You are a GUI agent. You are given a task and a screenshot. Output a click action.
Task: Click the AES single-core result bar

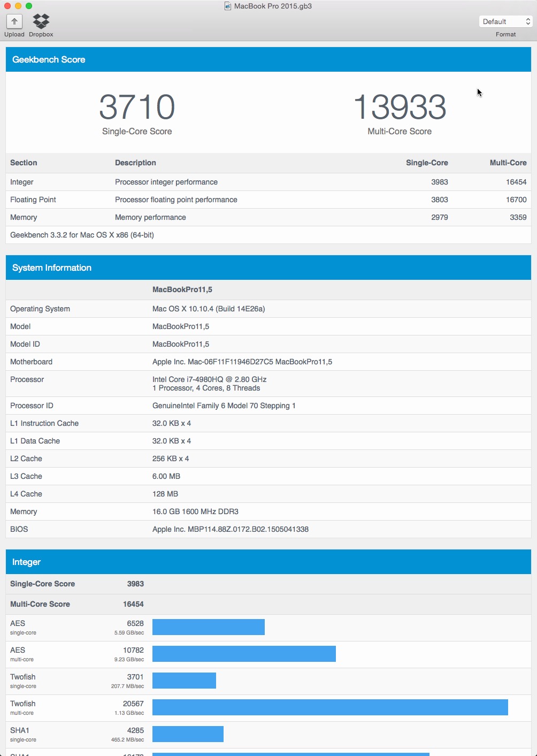[x=209, y=627]
